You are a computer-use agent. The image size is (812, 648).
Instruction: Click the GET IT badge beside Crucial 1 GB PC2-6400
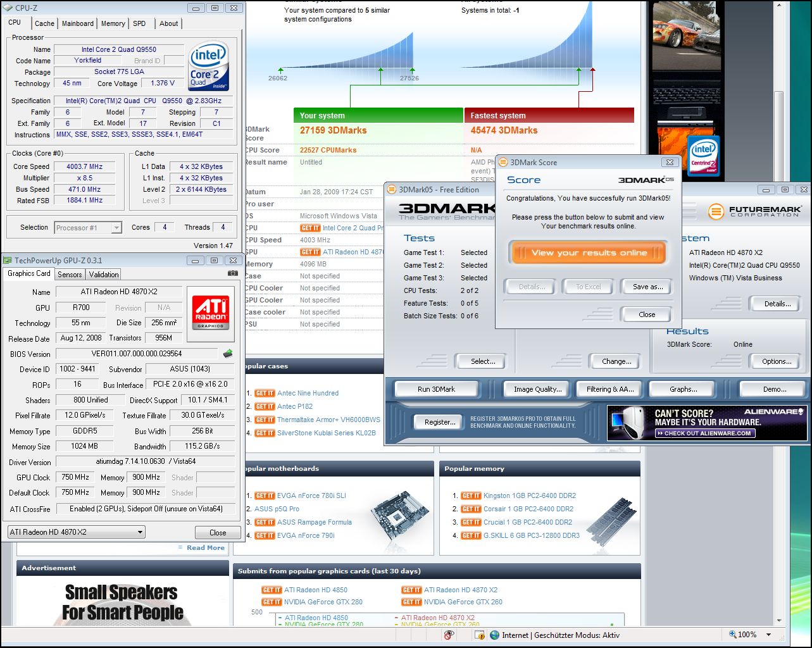471,523
